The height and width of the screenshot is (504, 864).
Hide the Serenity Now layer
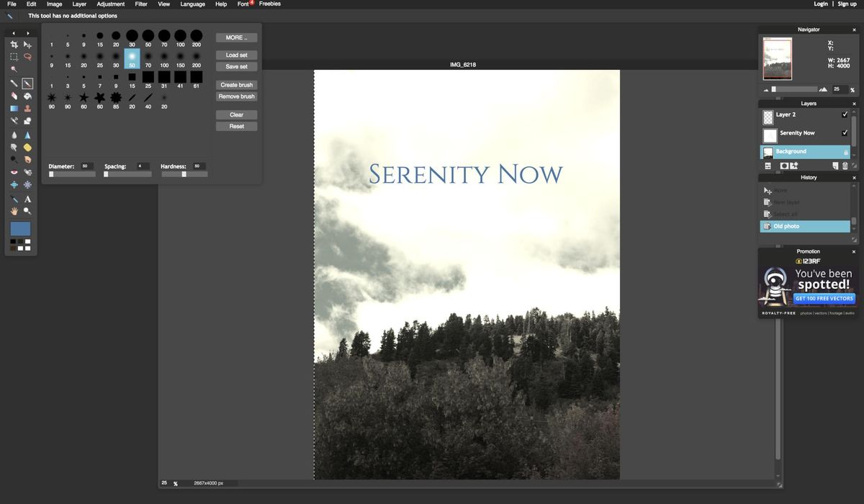coord(845,133)
